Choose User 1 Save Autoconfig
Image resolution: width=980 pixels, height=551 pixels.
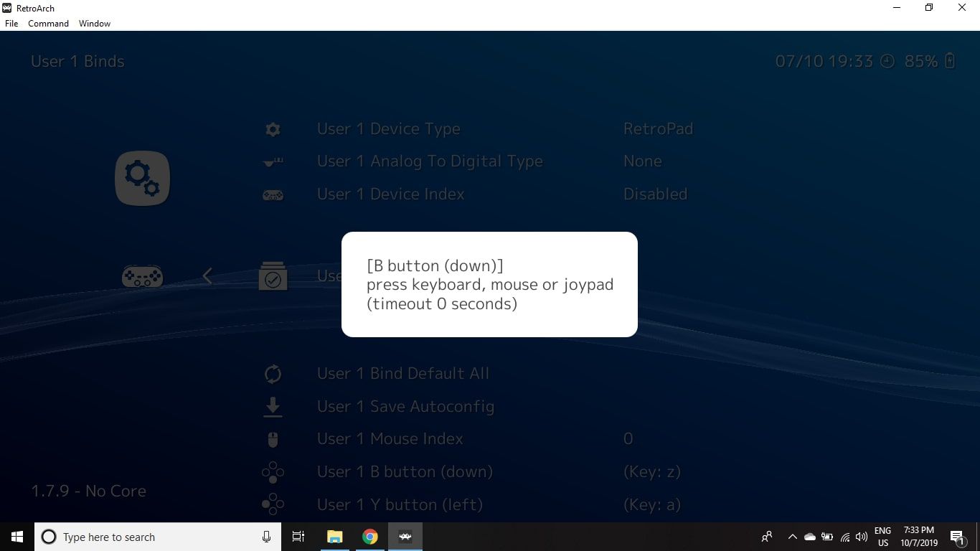(x=405, y=407)
